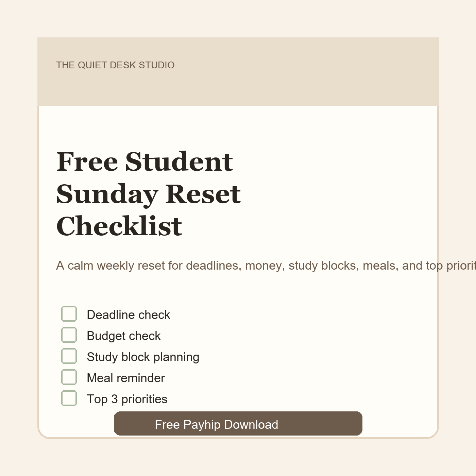The height and width of the screenshot is (476, 476).
Task: Toggle the Meal reminder checkbox
Action: 69,377
